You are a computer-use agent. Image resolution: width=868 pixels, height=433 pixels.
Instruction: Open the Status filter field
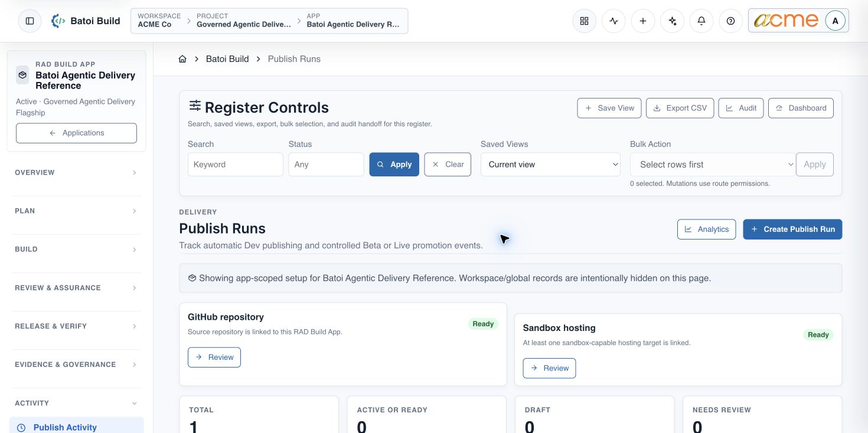pos(326,165)
